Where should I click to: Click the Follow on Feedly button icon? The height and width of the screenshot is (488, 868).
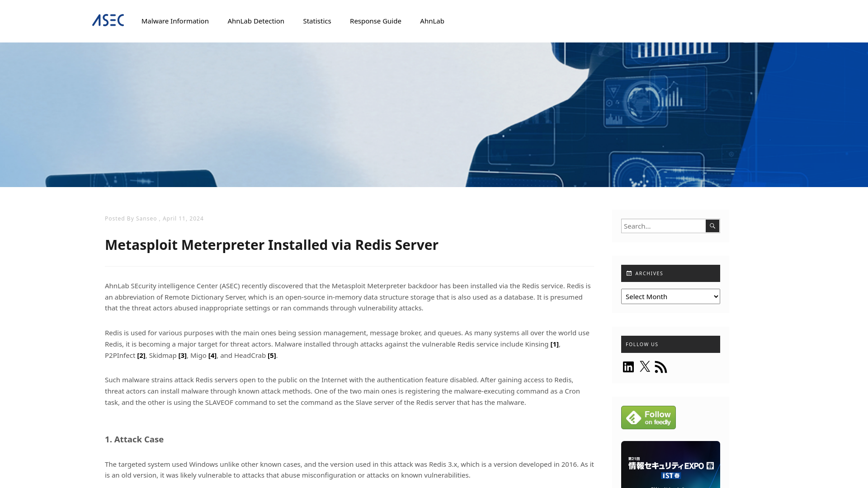click(x=649, y=417)
